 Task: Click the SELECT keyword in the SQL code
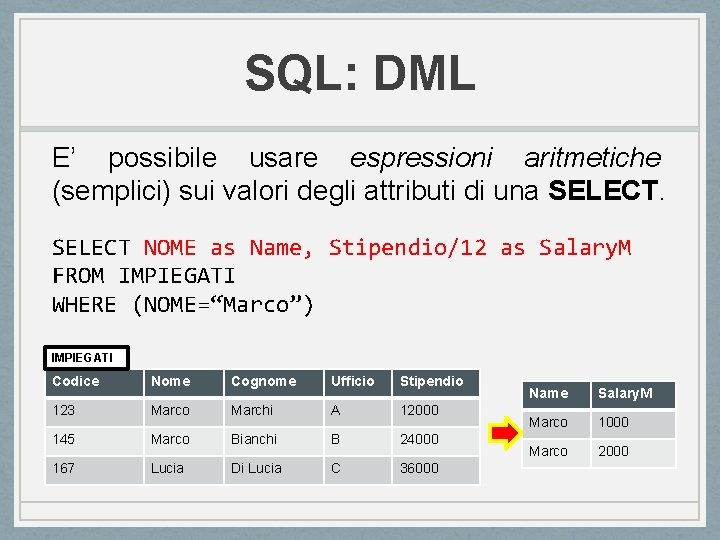(x=91, y=248)
